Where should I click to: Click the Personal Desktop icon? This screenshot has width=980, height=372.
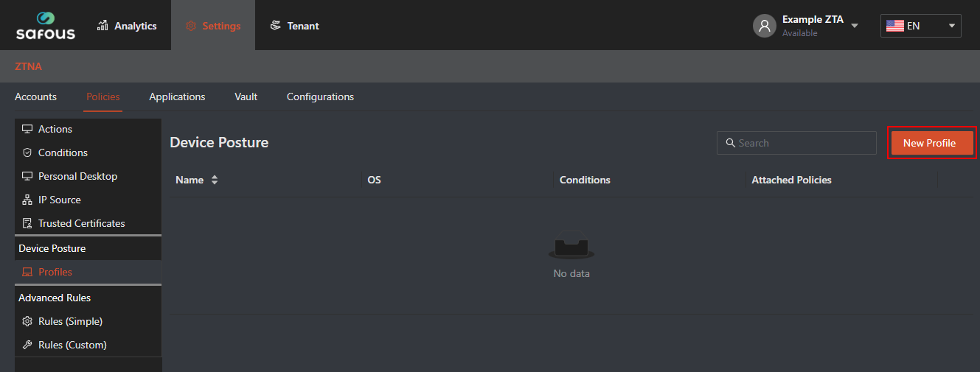tap(27, 176)
